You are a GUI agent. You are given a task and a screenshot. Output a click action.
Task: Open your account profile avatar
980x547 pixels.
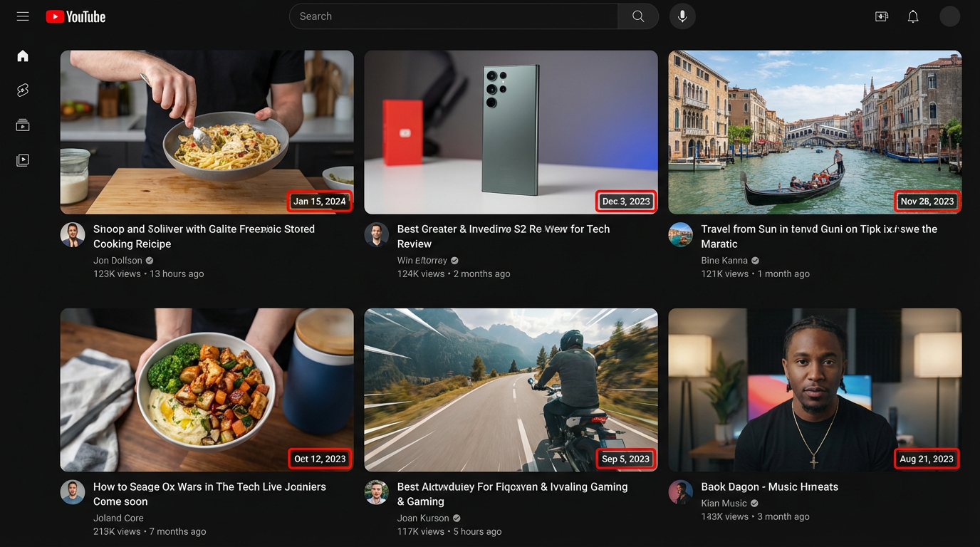[950, 16]
